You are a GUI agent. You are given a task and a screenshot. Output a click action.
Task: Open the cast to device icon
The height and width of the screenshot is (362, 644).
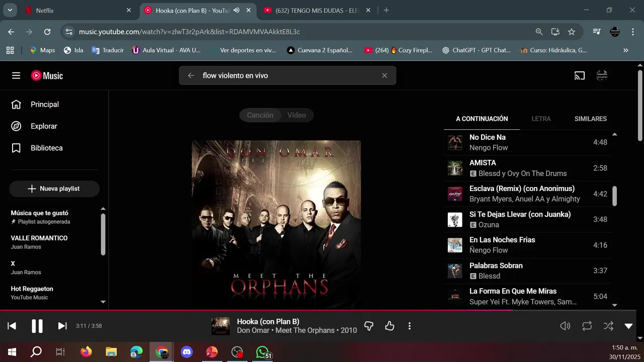click(x=580, y=75)
